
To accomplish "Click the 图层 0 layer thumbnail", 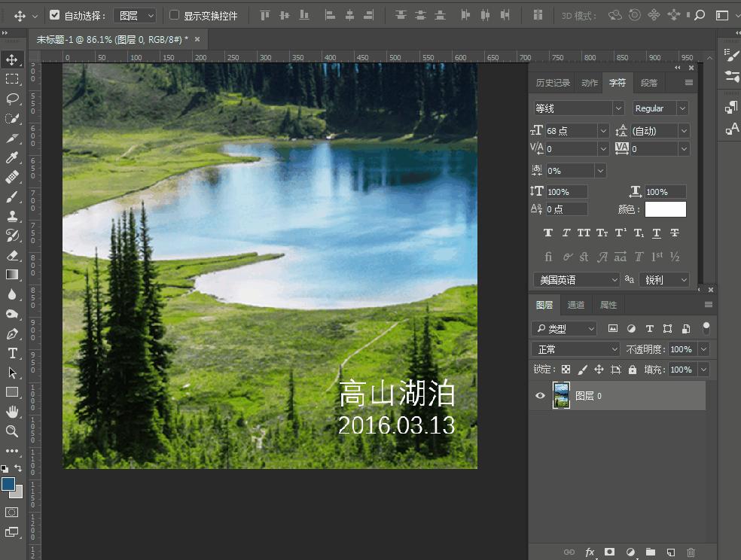I will pyautogui.click(x=561, y=396).
